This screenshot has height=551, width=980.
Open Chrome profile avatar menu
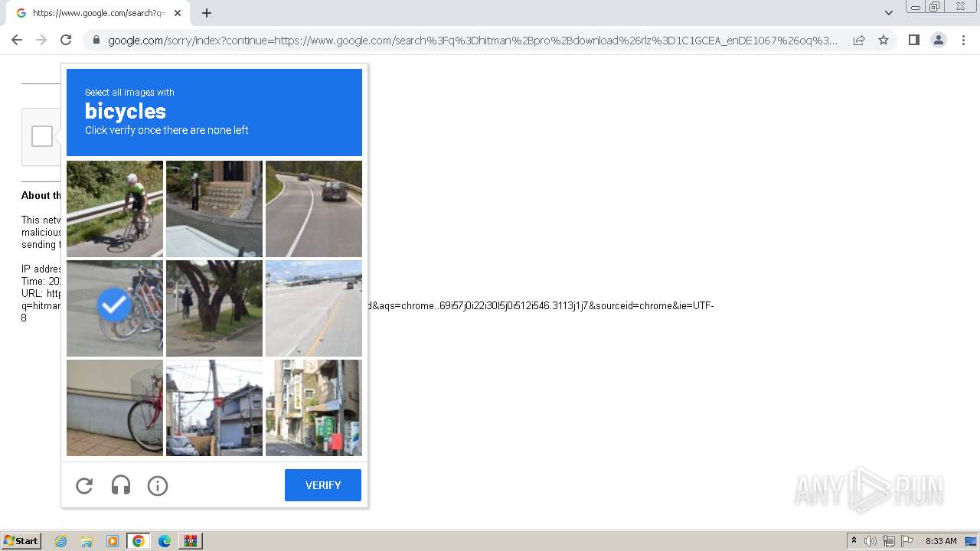pos(939,40)
